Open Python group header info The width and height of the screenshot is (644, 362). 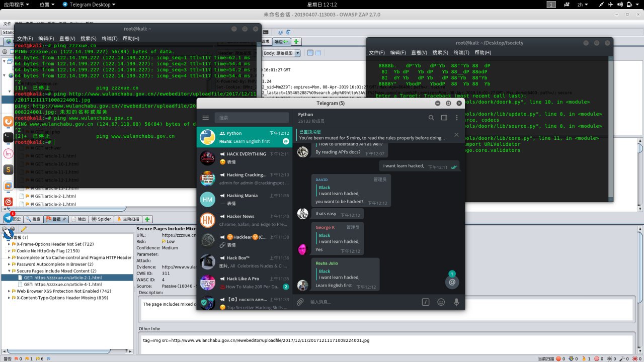click(x=311, y=118)
